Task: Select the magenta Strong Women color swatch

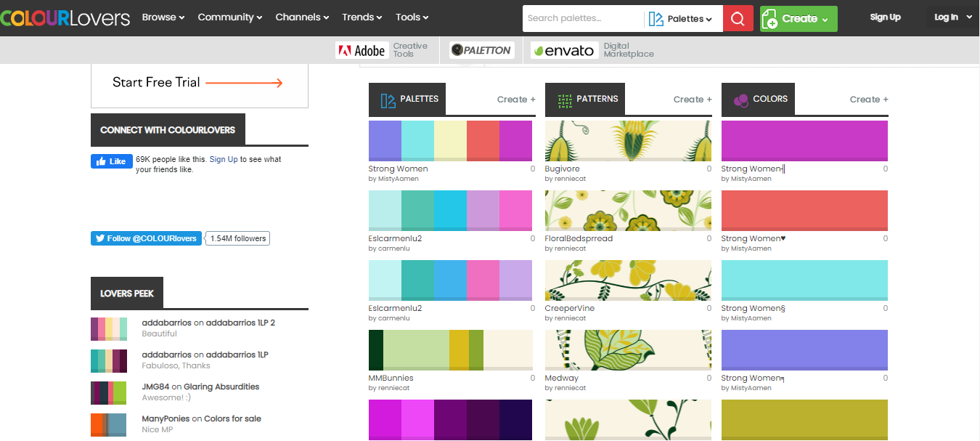Action: (x=804, y=139)
